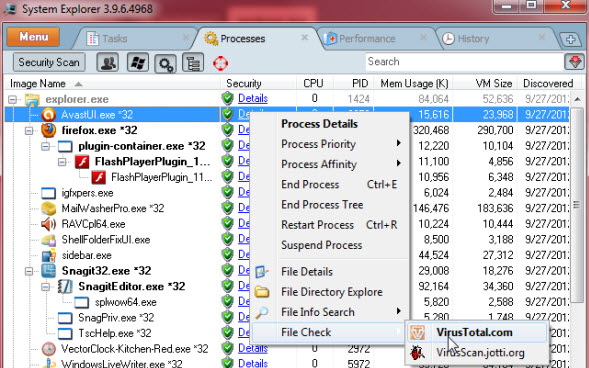Click the show users toolbar icon

click(x=108, y=62)
